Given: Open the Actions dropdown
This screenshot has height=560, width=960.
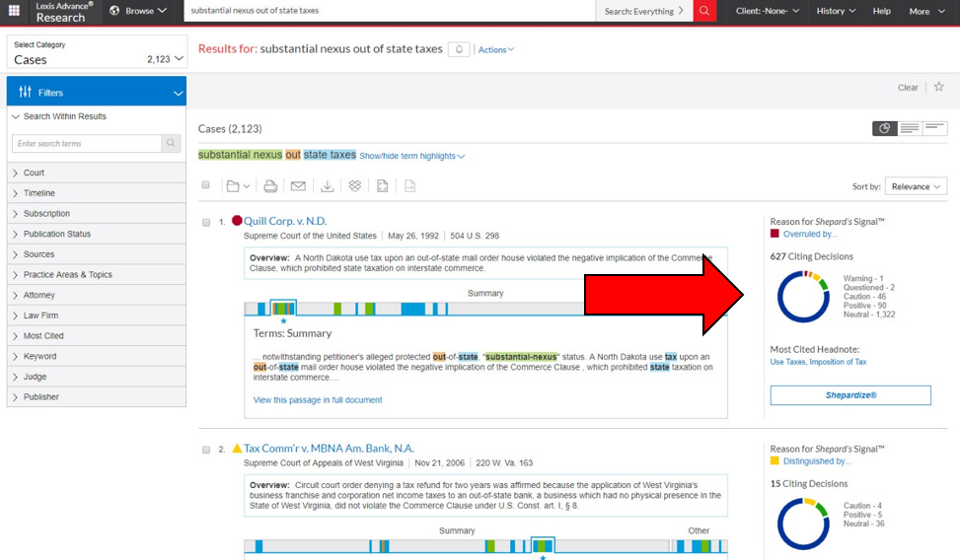Looking at the screenshot, I should (496, 49).
